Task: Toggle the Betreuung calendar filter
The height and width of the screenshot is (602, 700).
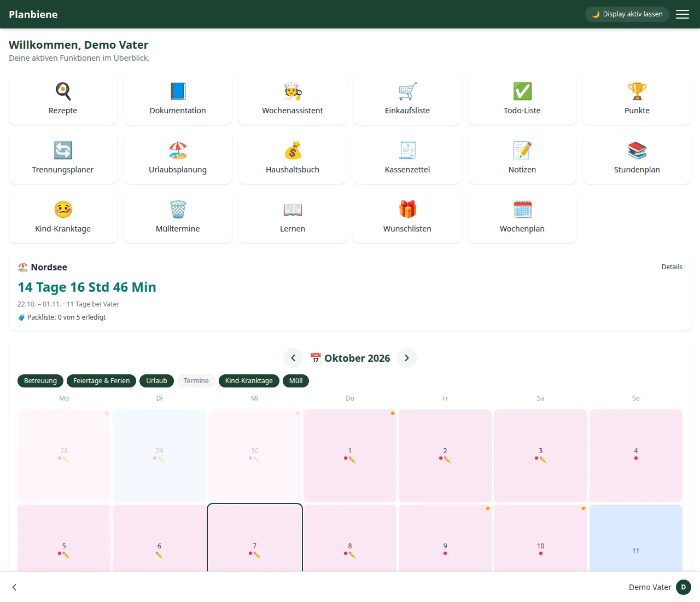Action: coord(40,381)
